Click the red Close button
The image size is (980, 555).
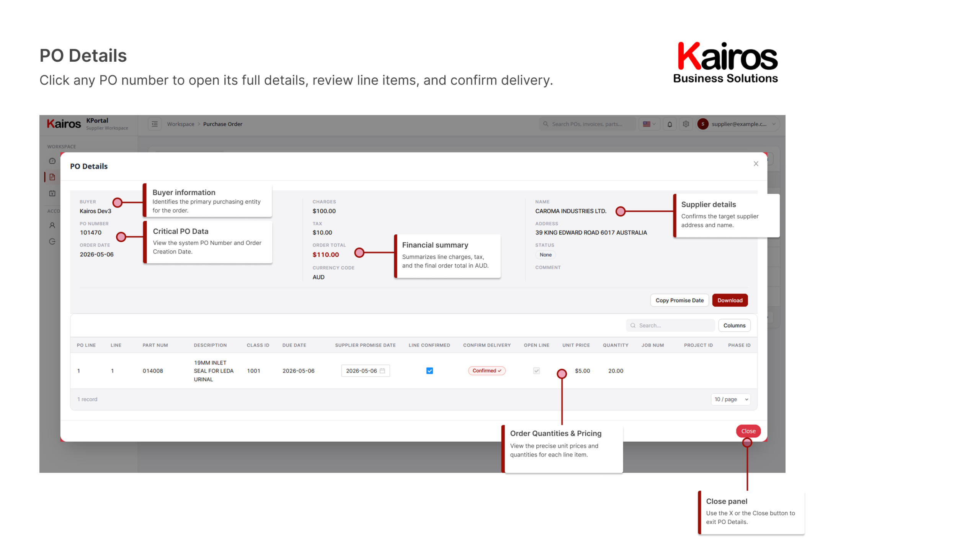tap(748, 431)
